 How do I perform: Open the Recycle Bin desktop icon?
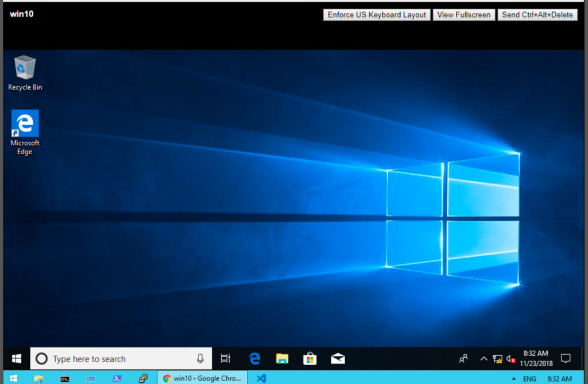pos(25,73)
